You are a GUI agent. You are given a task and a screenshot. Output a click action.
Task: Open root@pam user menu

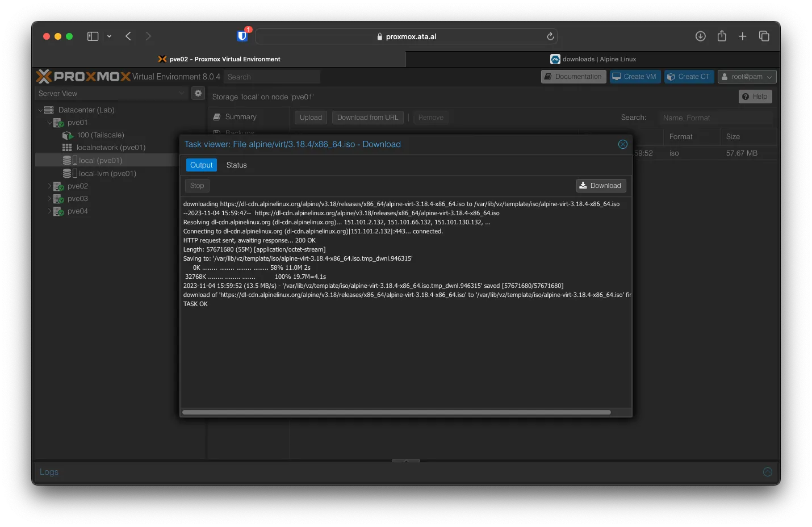(x=747, y=77)
